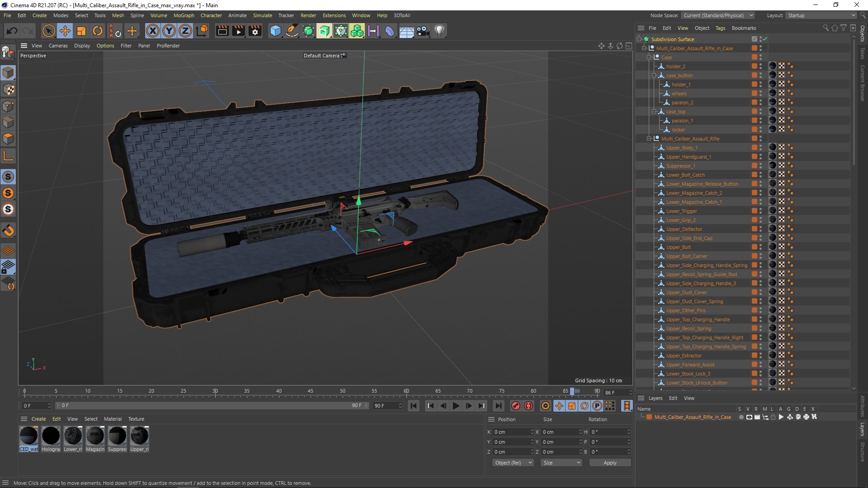
Task: Collapse the case_button hierarchy
Action: point(654,75)
